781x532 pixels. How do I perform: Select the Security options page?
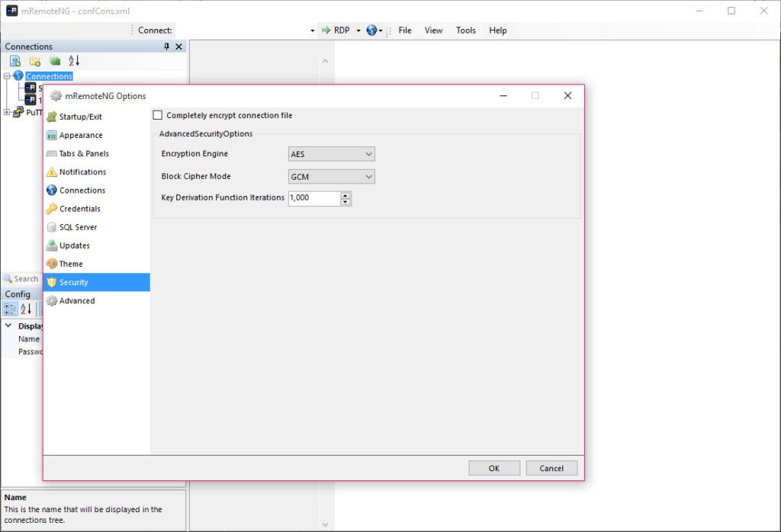pos(97,282)
